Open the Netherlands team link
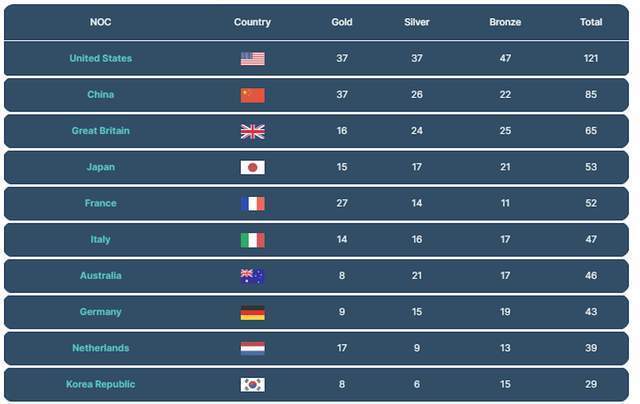This screenshot has height=404, width=640. click(x=100, y=348)
